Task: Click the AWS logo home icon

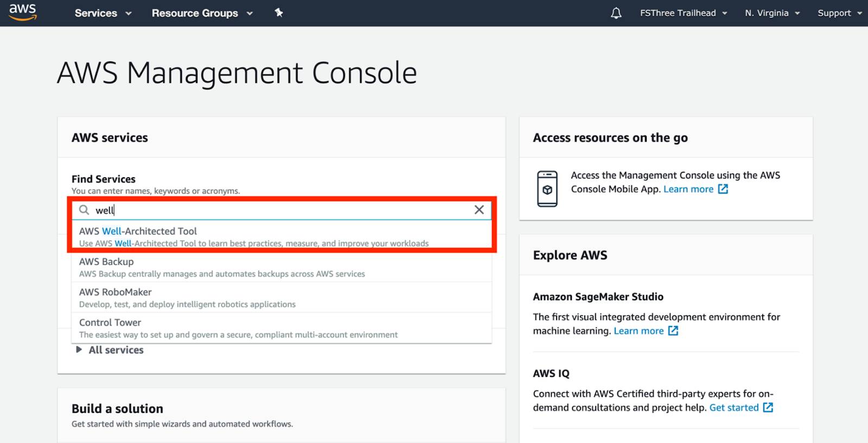Action: [23, 12]
